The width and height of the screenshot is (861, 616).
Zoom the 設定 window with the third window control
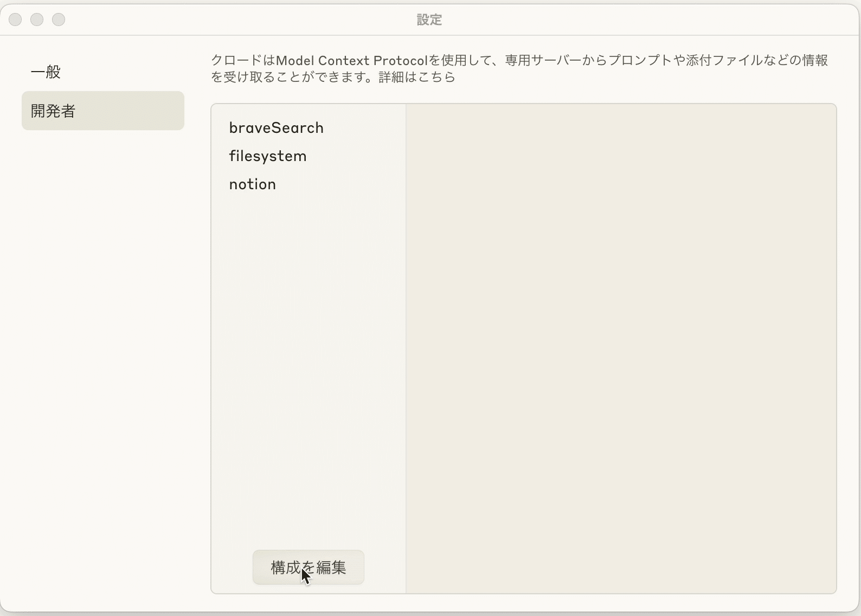(59, 20)
